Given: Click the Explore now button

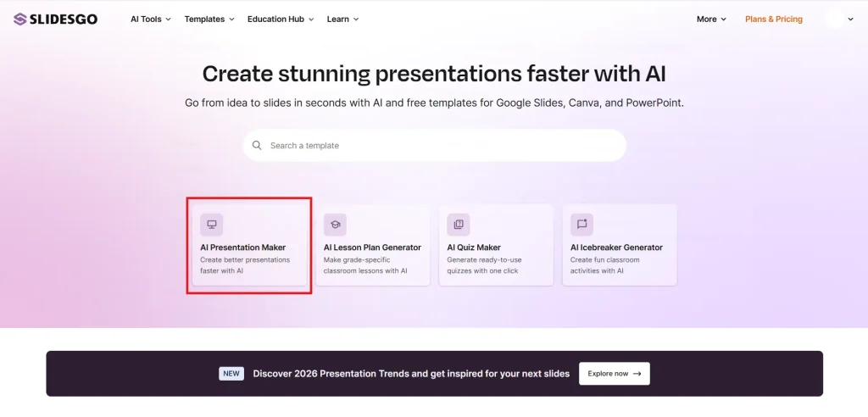Looking at the screenshot, I should pyautogui.click(x=615, y=374).
